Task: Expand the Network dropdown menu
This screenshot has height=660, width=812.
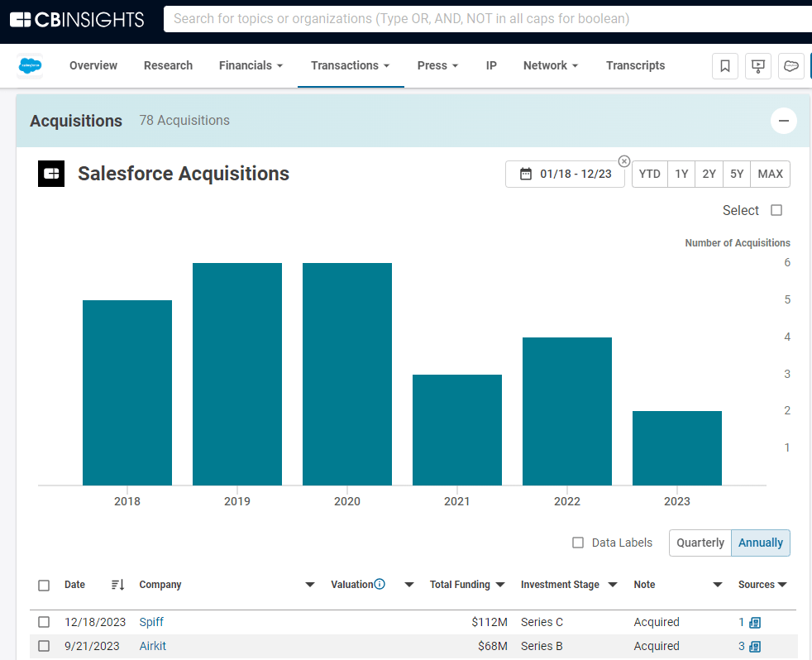Action: 551,66
